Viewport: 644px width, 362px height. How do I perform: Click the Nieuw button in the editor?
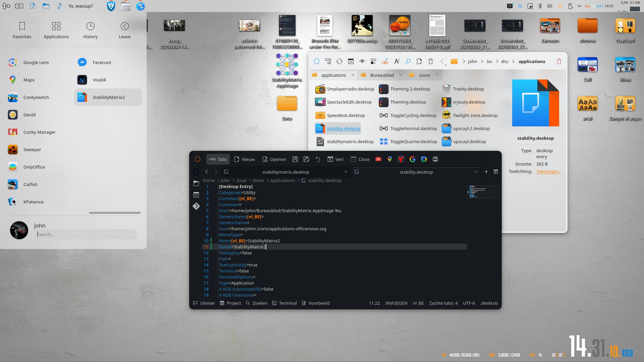(245, 159)
